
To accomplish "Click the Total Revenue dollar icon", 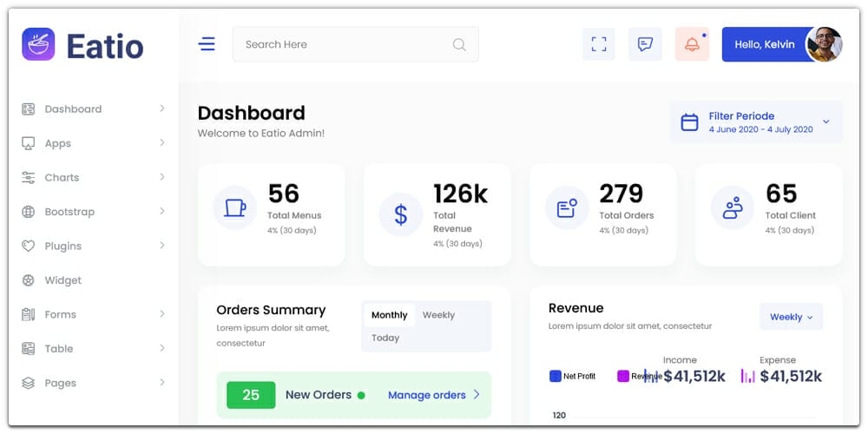I will 401,214.
